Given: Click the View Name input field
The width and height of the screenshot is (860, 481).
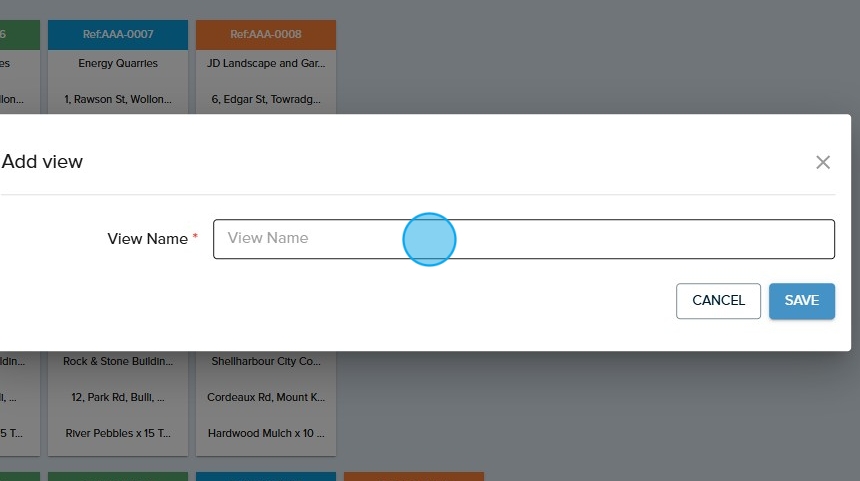Looking at the screenshot, I should tap(523, 239).
